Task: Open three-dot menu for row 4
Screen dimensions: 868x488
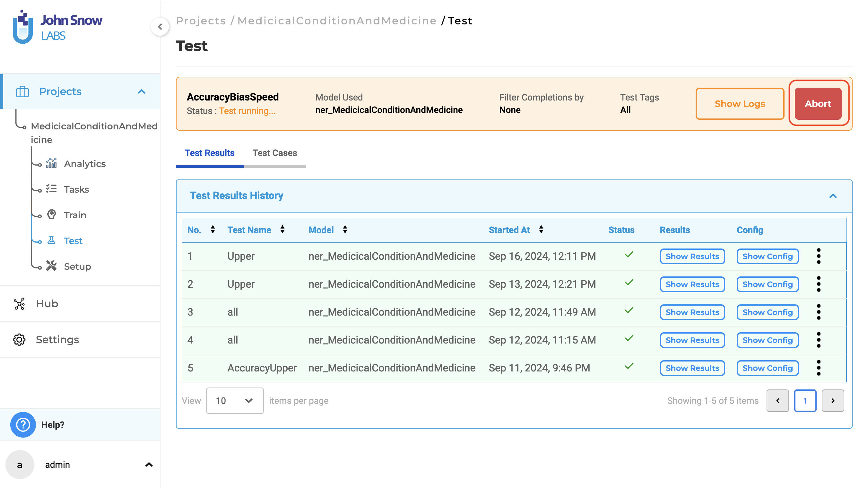Action: [x=819, y=340]
